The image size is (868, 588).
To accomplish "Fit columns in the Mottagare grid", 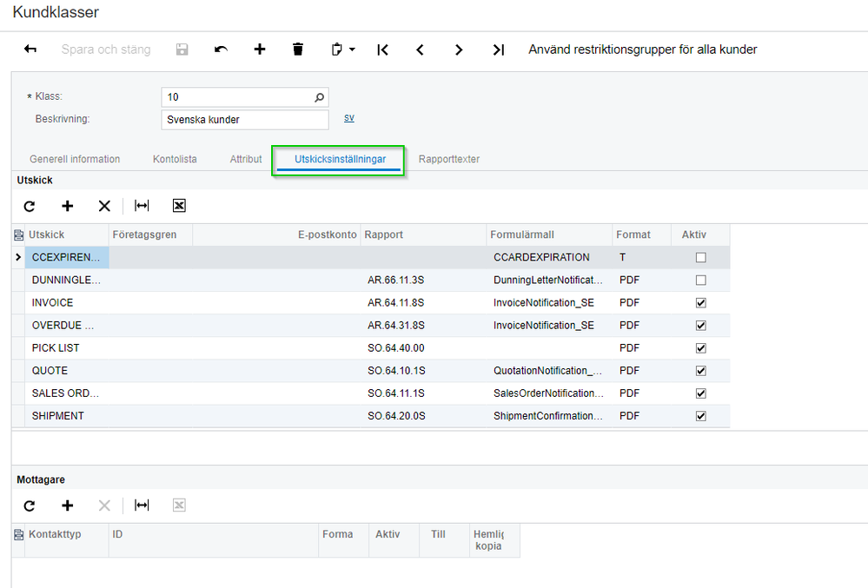I will click(142, 505).
